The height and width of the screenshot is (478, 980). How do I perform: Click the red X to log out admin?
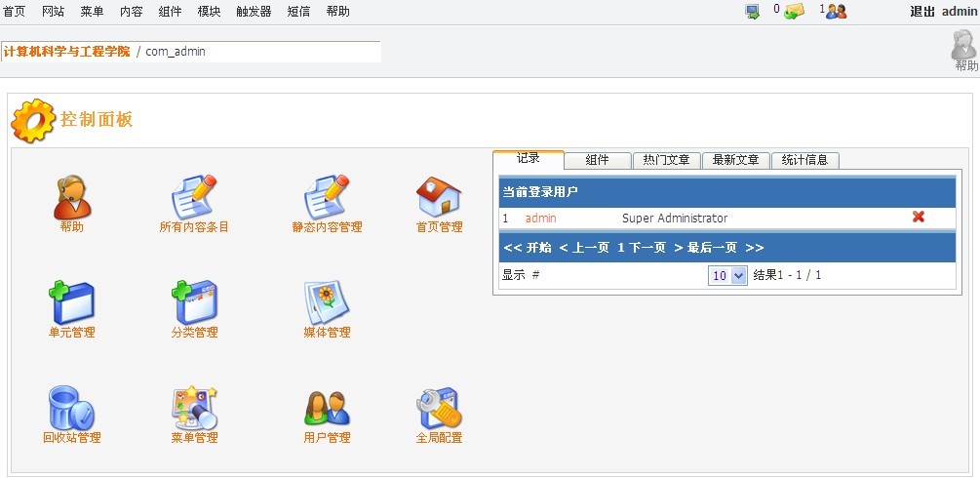918,218
